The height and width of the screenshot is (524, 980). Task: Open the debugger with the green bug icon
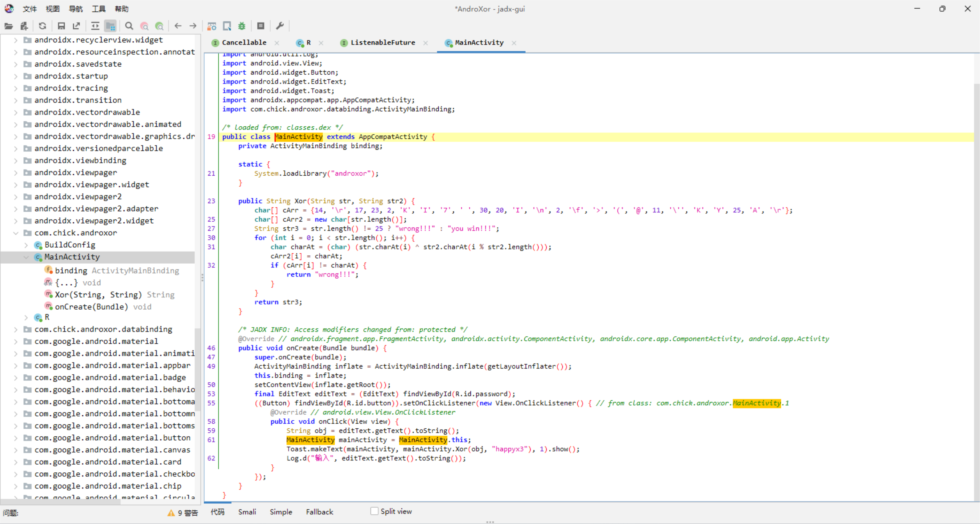tap(242, 26)
